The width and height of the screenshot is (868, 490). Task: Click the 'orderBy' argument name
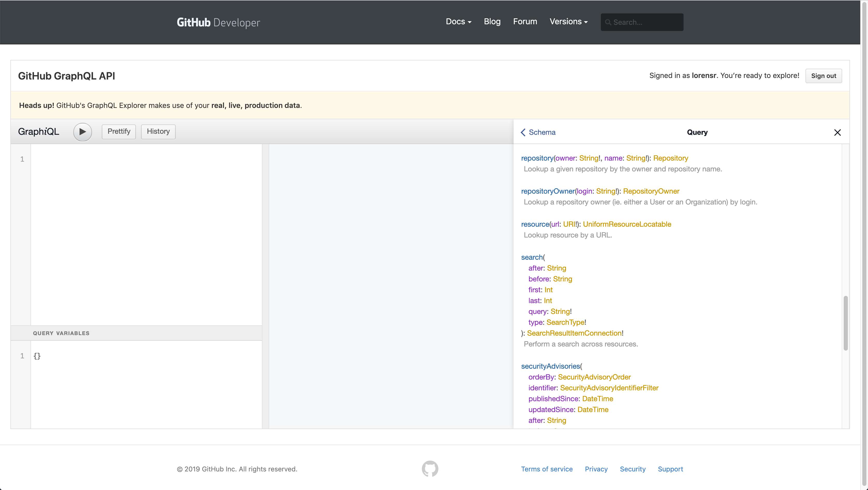click(x=541, y=377)
